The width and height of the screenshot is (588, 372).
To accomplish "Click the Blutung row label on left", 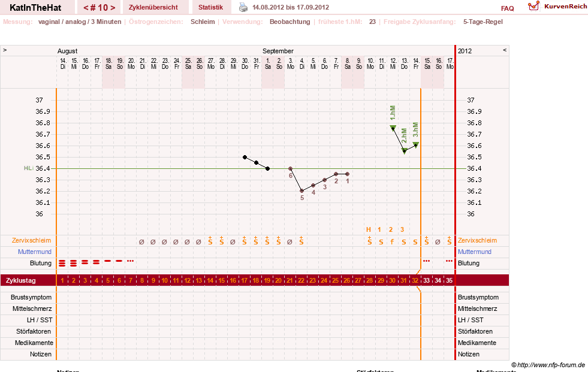I will (x=41, y=263).
